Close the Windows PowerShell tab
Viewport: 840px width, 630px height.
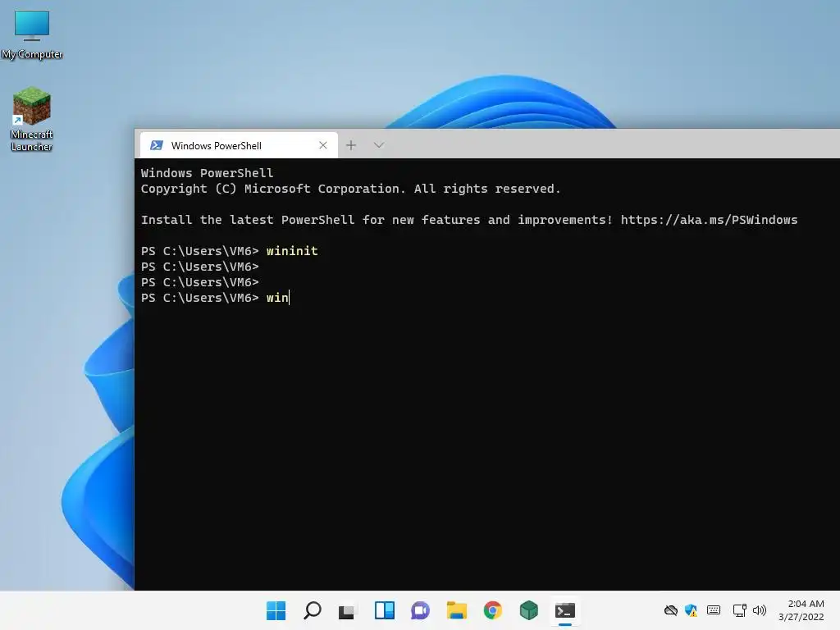pos(323,145)
